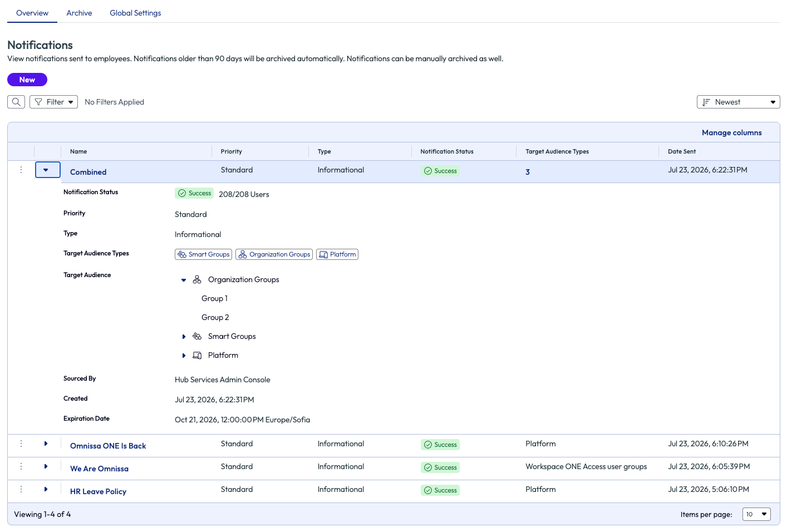Click the Organization Groups tree icon
The height and width of the screenshot is (532, 787).
point(197,279)
